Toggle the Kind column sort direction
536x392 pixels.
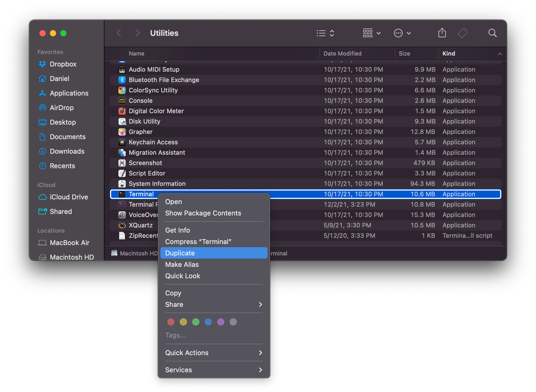[x=500, y=54]
